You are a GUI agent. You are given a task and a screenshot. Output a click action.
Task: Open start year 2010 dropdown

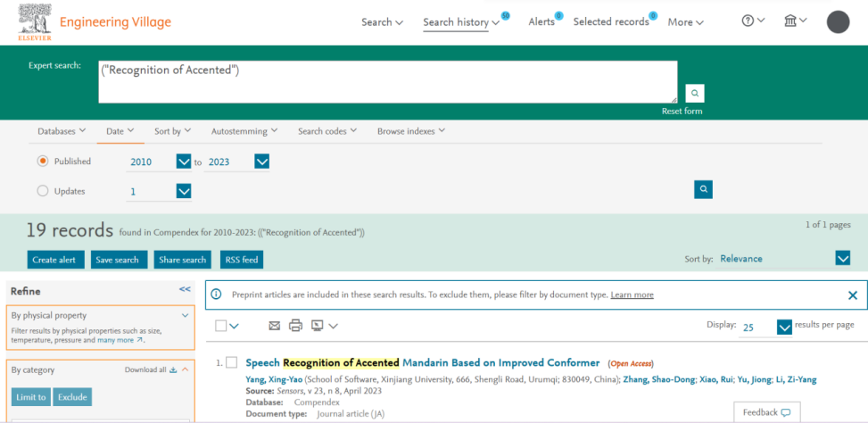coord(184,162)
